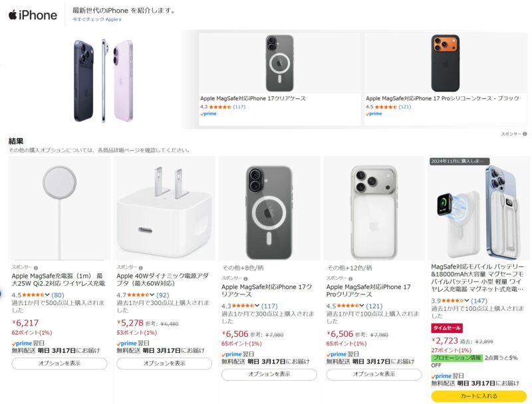Click star rating of MagSafe charger
The image size is (532, 404).
(x=33, y=295)
